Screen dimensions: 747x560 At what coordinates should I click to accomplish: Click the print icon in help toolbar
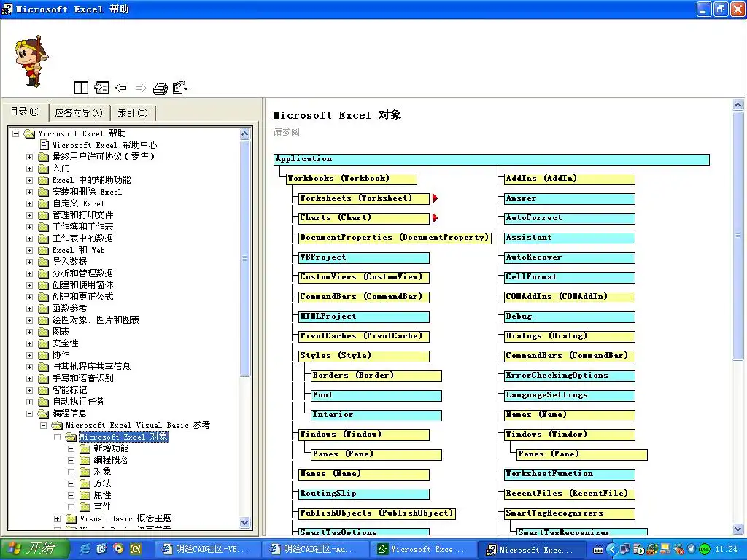(x=160, y=87)
